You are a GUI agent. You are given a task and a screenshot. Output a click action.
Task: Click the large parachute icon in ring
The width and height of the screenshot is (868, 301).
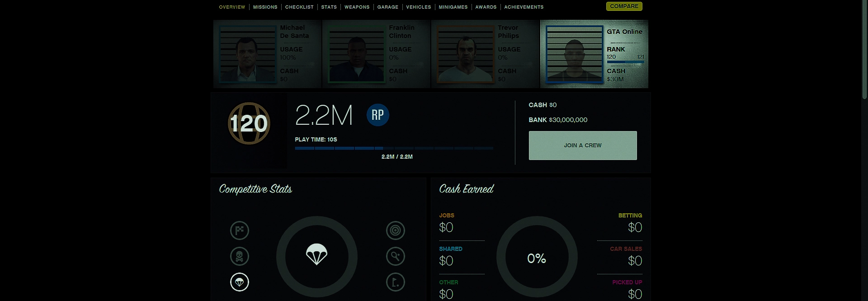point(316,254)
